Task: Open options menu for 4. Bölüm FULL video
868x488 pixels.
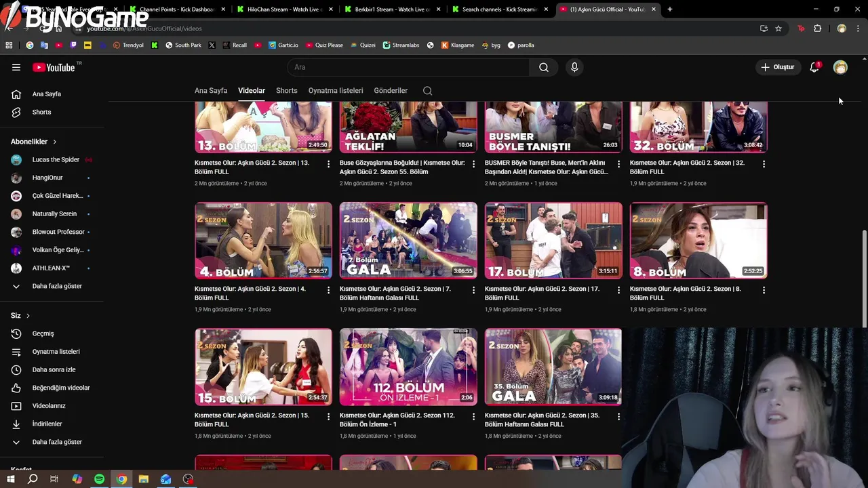Action: point(329,290)
